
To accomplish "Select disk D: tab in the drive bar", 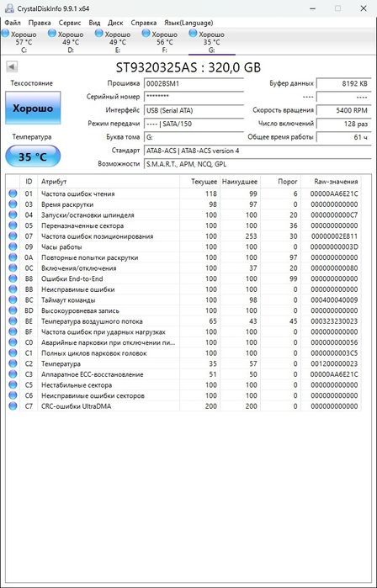I will pos(71,42).
